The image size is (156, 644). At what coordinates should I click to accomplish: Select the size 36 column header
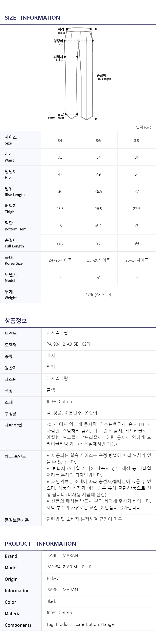pyautogui.click(x=98, y=141)
